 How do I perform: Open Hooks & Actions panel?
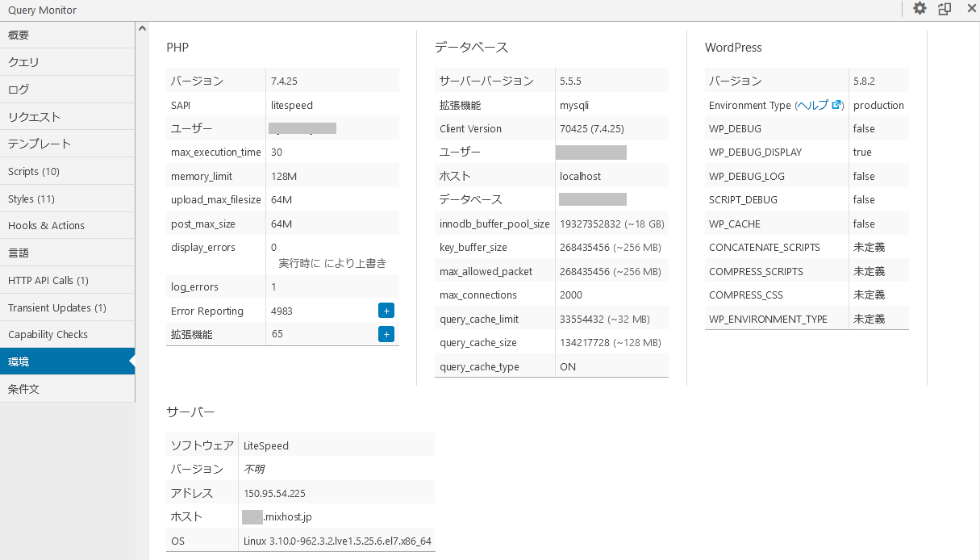point(67,226)
